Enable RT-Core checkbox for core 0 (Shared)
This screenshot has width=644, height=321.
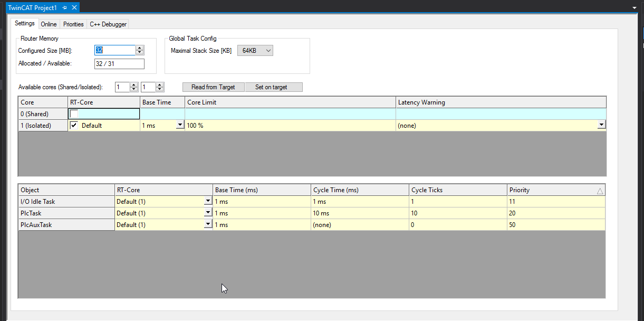pyautogui.click(x=74, y=114)
